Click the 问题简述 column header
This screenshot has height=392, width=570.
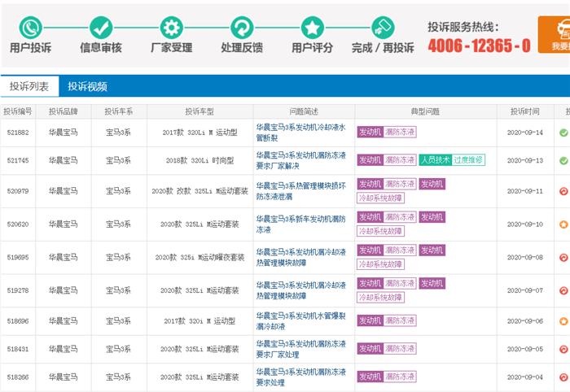(304, 111)
